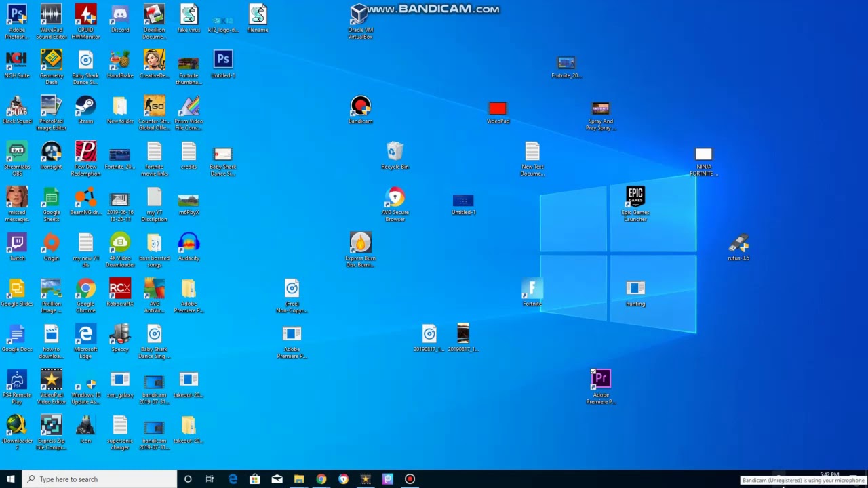Open Geometry Dash shortcut

click(52, 66)
